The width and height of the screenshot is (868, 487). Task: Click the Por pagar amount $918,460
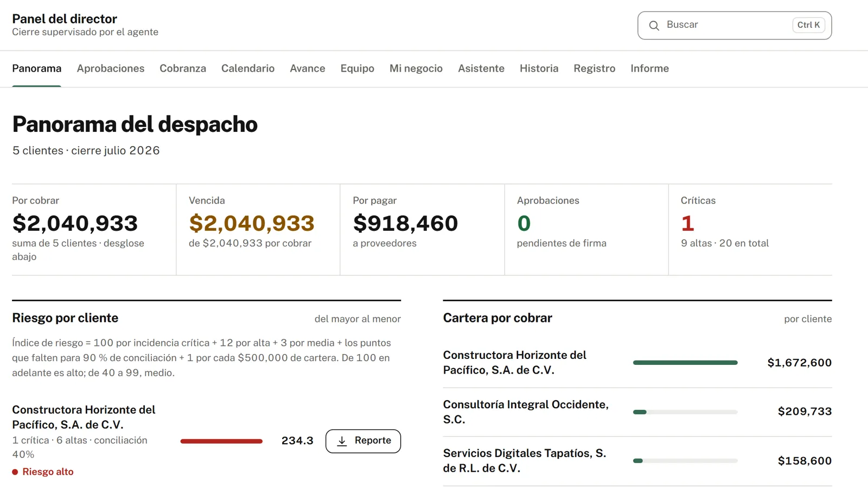click(405, 223)
